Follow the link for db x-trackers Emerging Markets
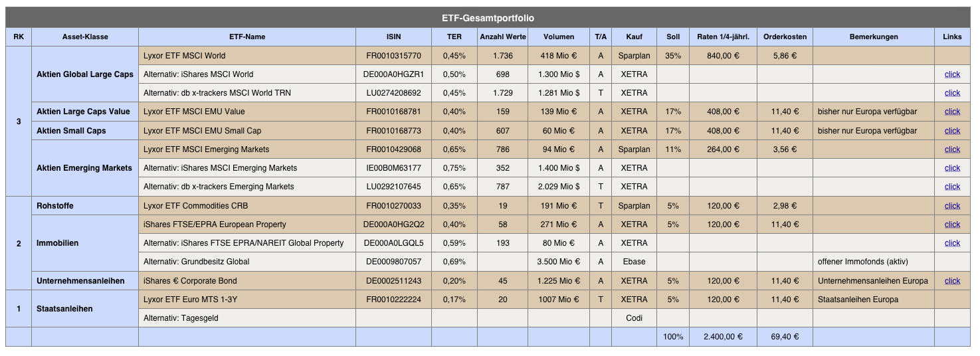 point(951,187)
